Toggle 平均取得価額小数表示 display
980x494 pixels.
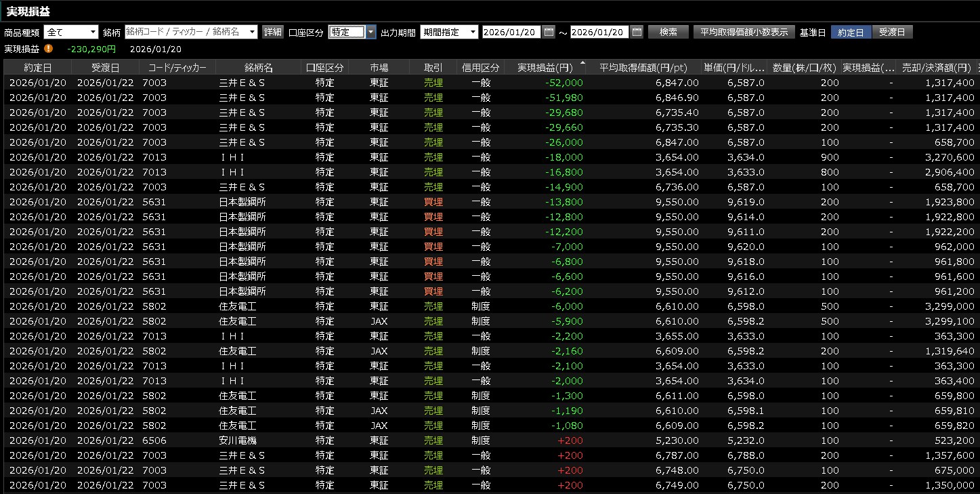coord(744,32)
